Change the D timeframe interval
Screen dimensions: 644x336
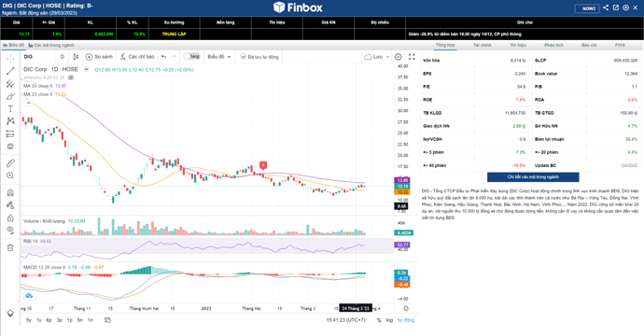click(x=62, y=57)
